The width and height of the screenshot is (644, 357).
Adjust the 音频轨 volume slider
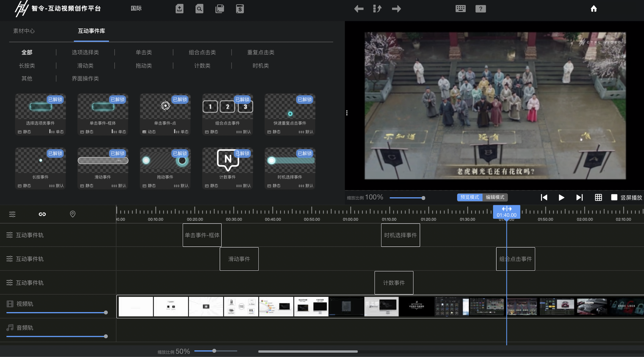pyautogui.click(x=57, y=336)
